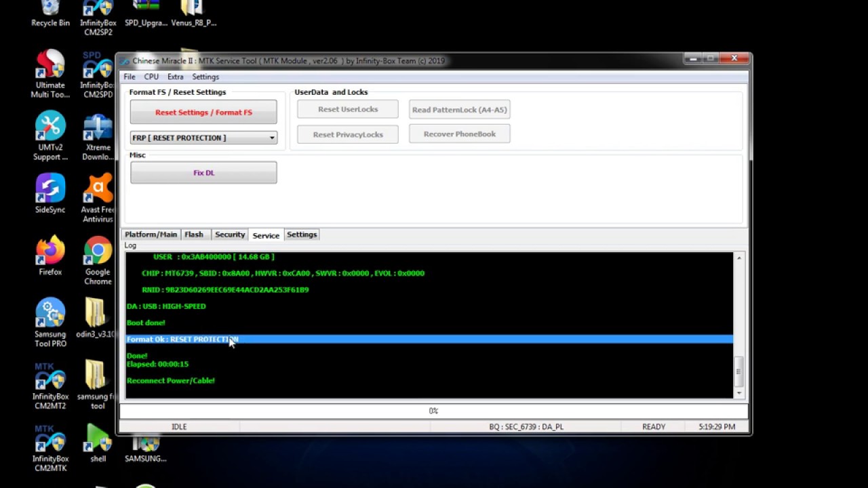The image size is (868, 488).
Task: Open the Settings menu in menu bar
Action: point(205,77)
